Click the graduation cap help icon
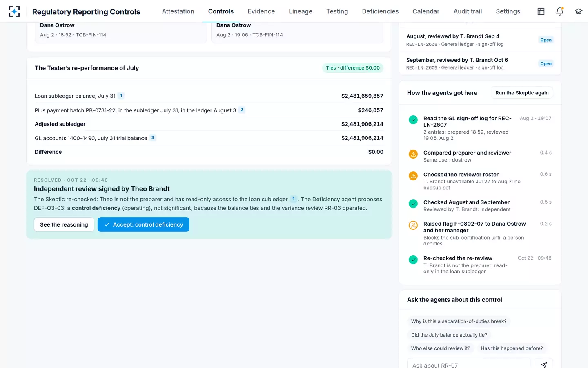 point(579,11)
